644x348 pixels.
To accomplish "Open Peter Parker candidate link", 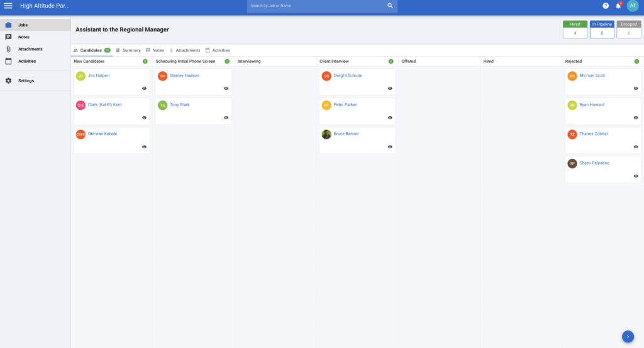I will pyautogui.click(x=345, y=105).
